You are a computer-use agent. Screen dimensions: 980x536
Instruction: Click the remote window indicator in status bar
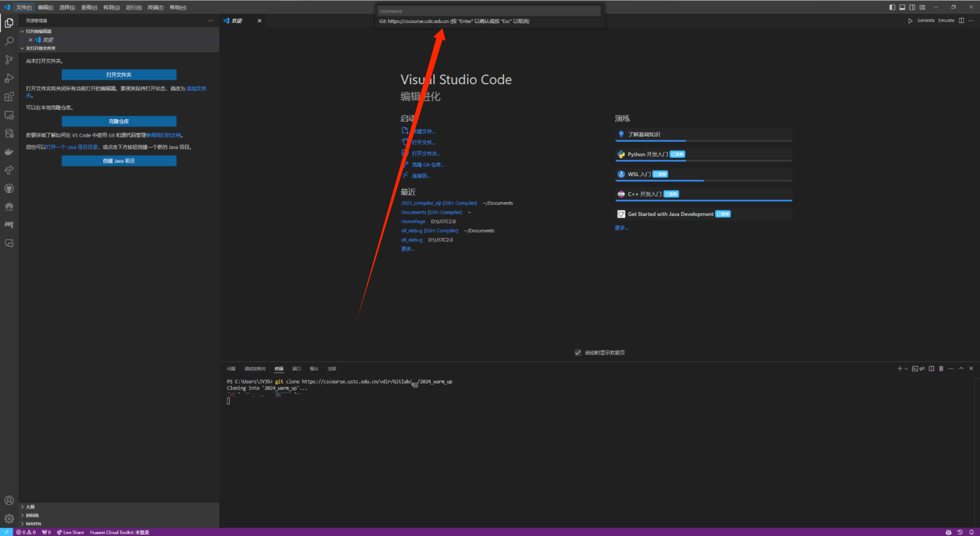click(7, 532)
